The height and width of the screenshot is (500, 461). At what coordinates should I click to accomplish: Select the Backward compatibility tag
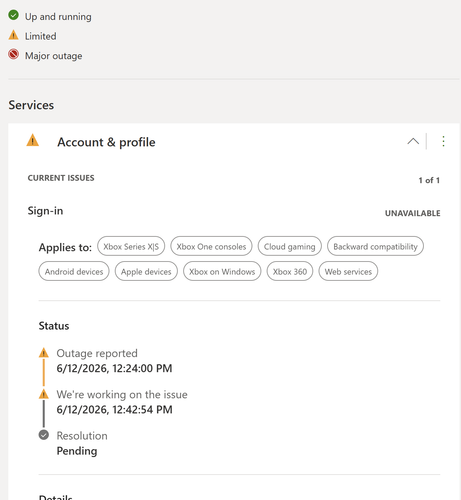(x=375, y=246)
